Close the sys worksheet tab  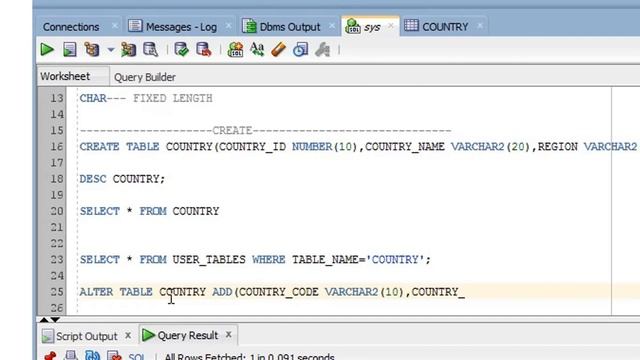coord(391,26)
